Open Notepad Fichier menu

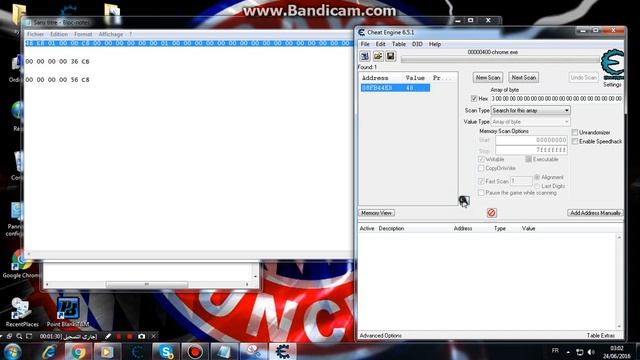pyautogui.click(x=36, y=34)
